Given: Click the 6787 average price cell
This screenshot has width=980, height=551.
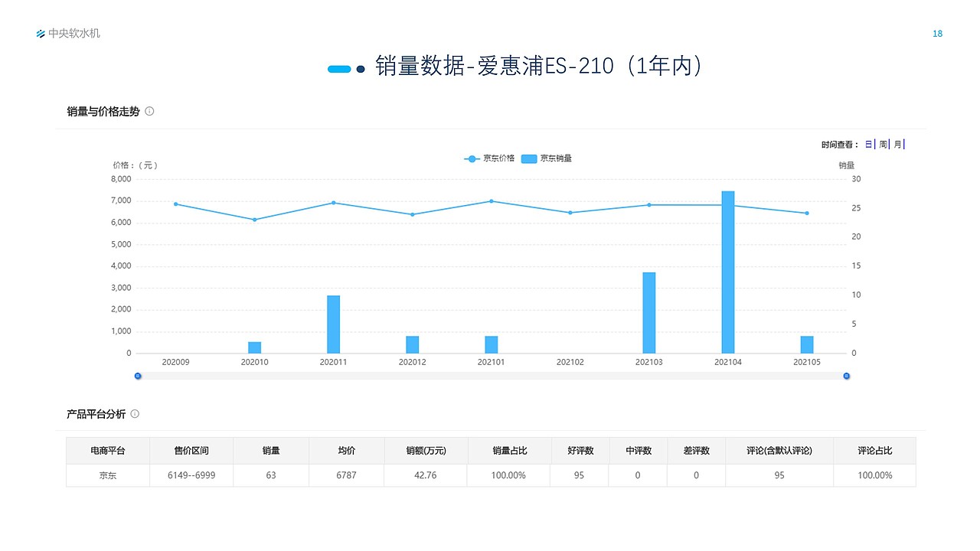Looking at the screenshot, I should coord(346,475).
